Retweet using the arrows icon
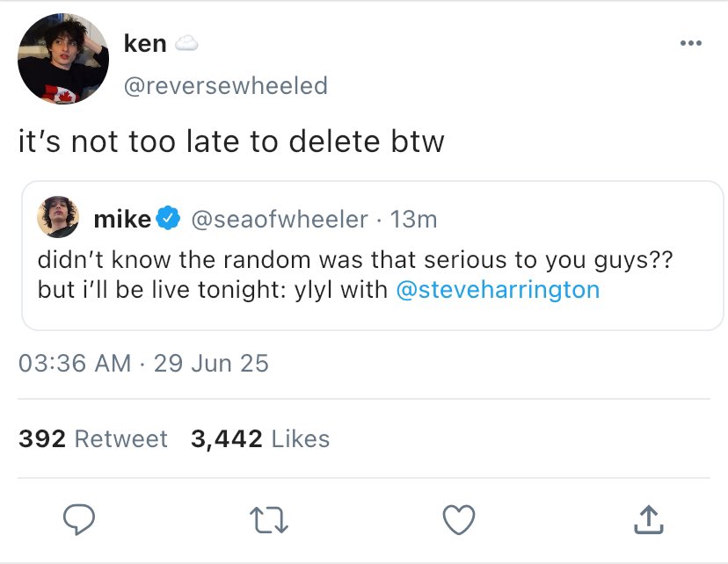 click(272, 521)
